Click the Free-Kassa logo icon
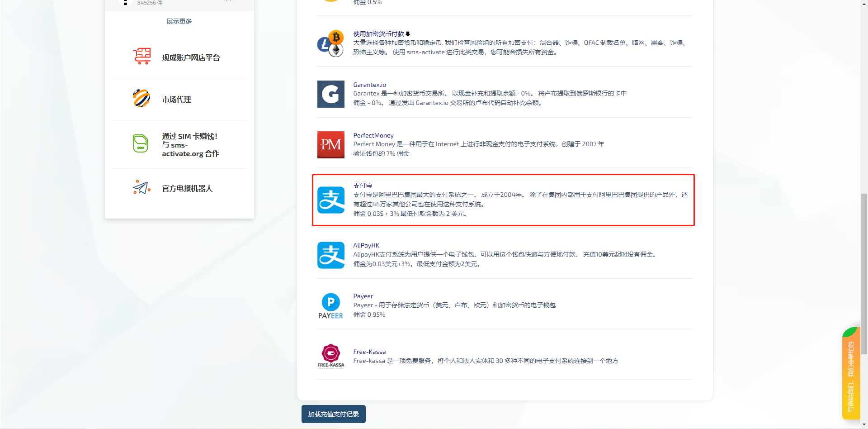This screenshot has height=429, width=868. 330,357
